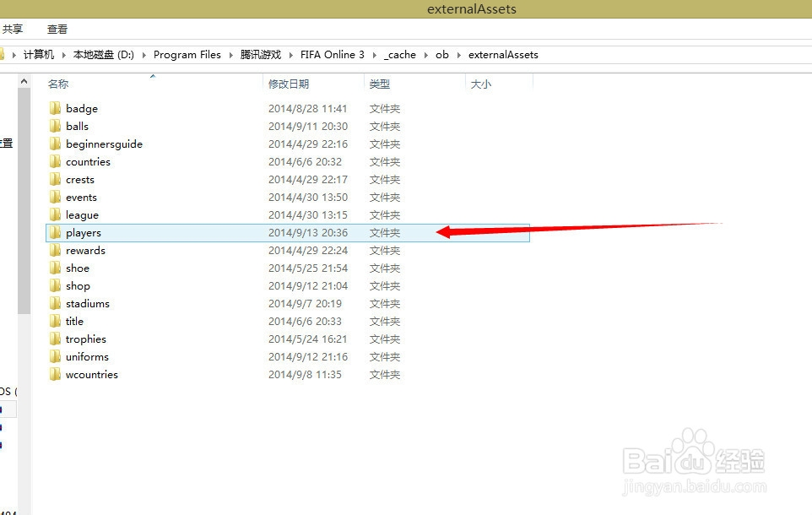
Task: Select the balls folder name
Action: [77, 126]
